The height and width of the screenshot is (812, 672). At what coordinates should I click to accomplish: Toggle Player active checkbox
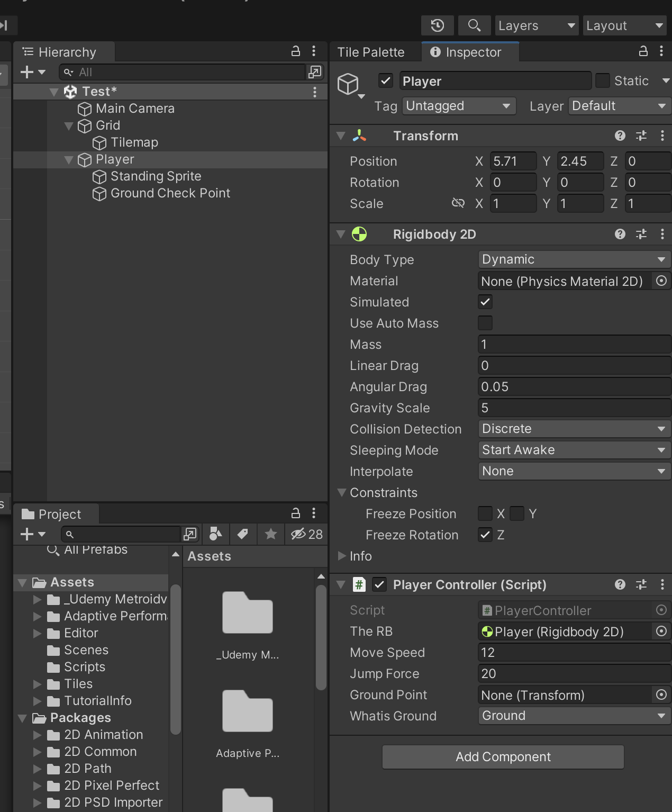click(x=386, y=81)
